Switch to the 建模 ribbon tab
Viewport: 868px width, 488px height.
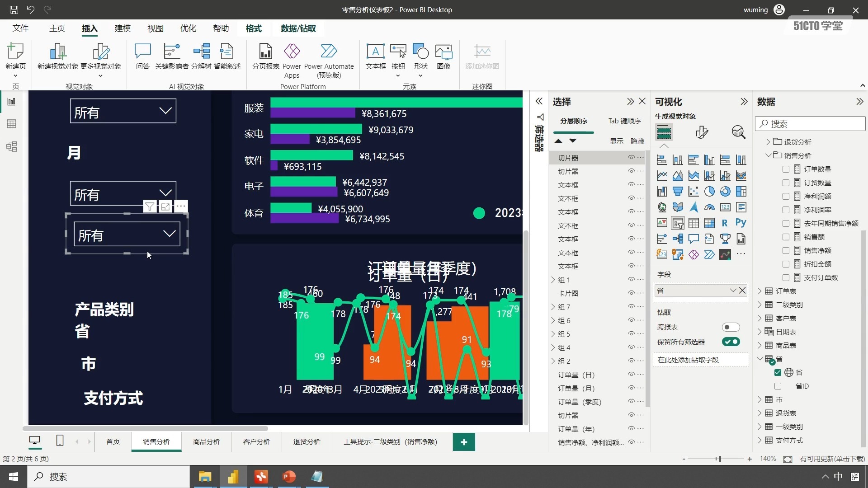(123, 28)
